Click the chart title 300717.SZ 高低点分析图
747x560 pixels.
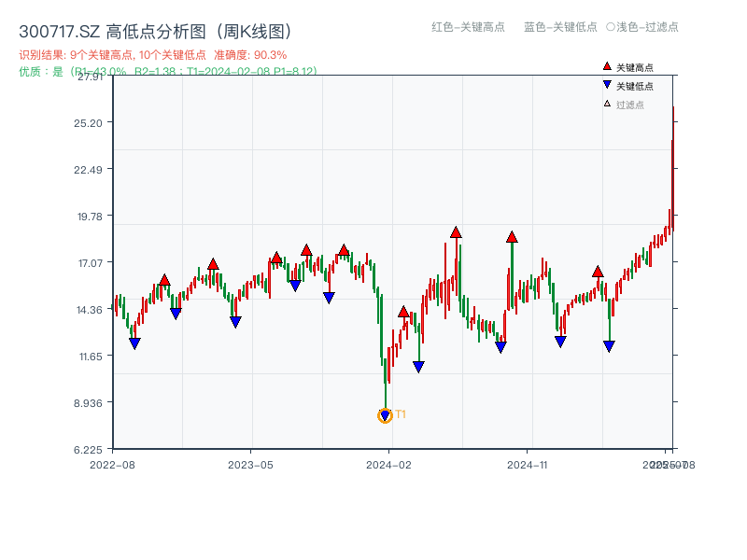(155, 32)
